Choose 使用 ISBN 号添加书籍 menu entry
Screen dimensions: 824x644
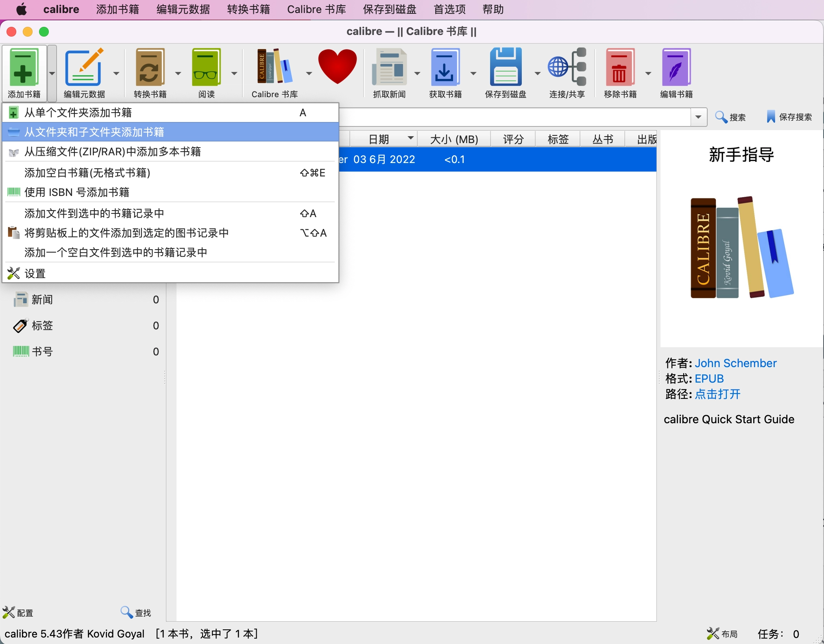170,192
